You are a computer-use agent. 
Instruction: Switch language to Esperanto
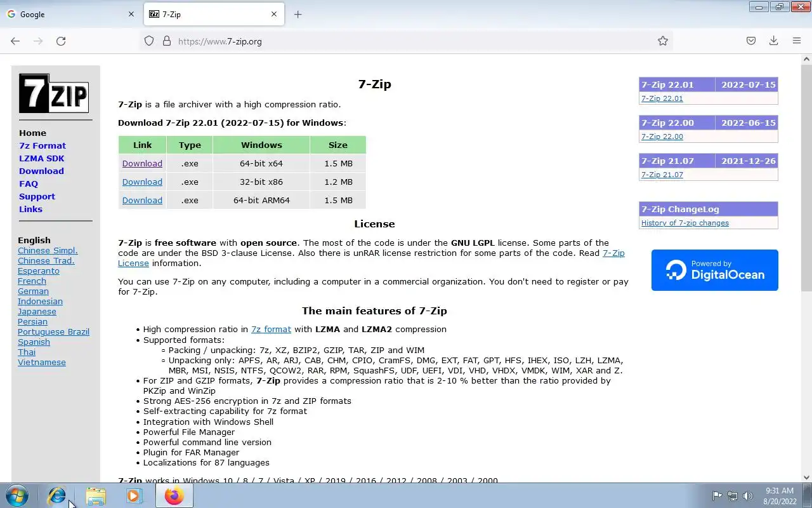pyautogui.click(x=39, y=271)
